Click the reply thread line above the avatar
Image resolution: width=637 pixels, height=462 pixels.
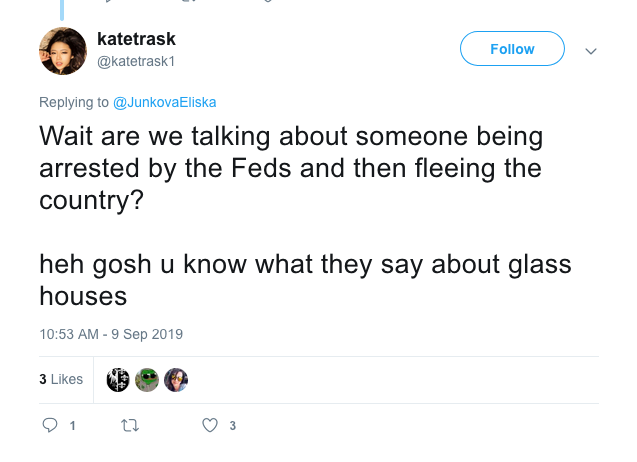point(62,10)
